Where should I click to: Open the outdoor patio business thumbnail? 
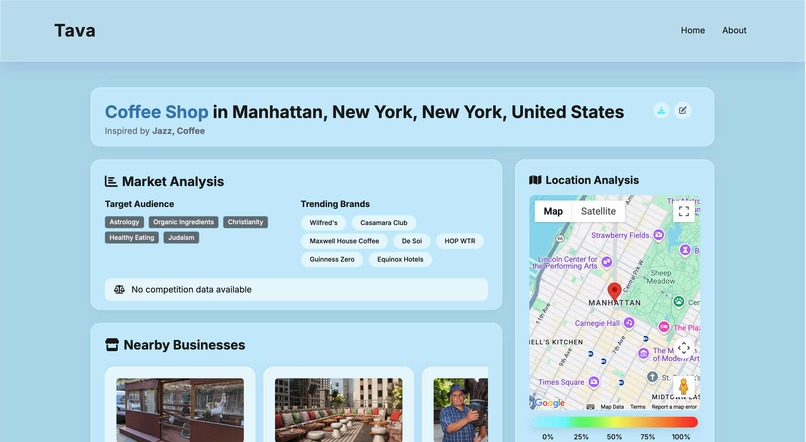point(180,410)
